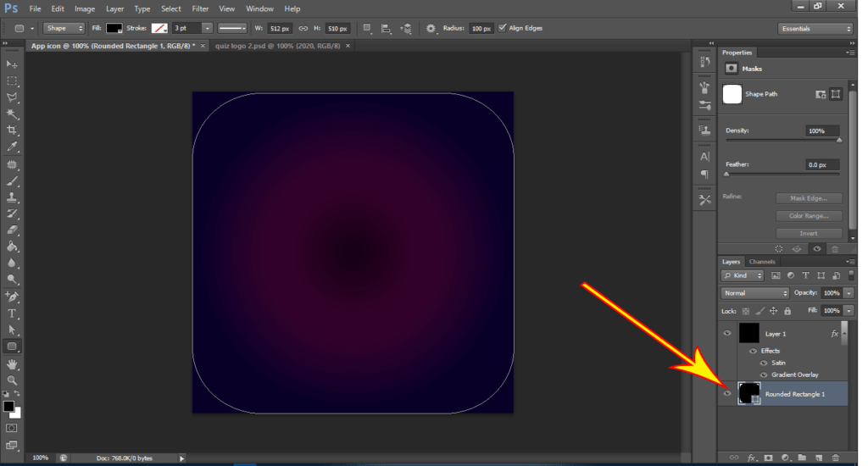Toggle the Align Edges checkbox
Screen dimensions: 868x466
pos(502,28)
